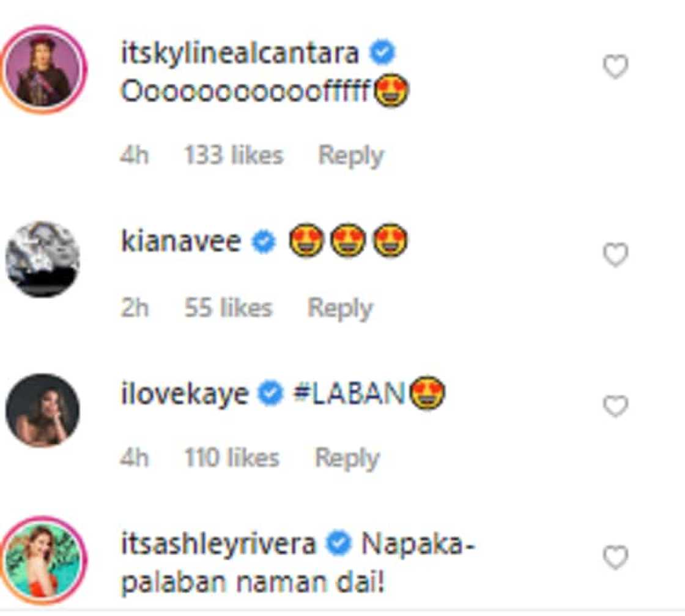685x616 pixels.
Task: Like itskylinealcantara's comment with the heart
Action: pyautogui.click(x=615, y=67)
